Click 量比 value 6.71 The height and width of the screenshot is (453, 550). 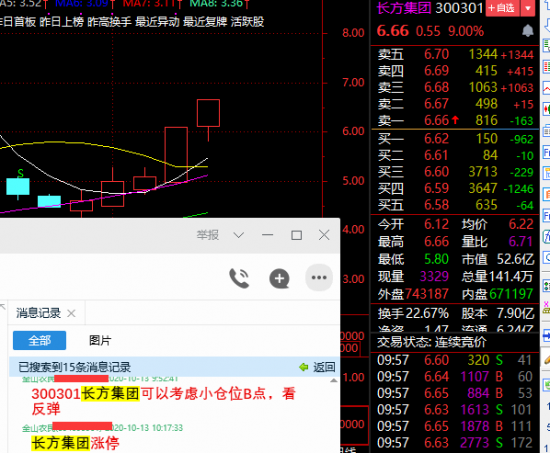tap(521, 241)
